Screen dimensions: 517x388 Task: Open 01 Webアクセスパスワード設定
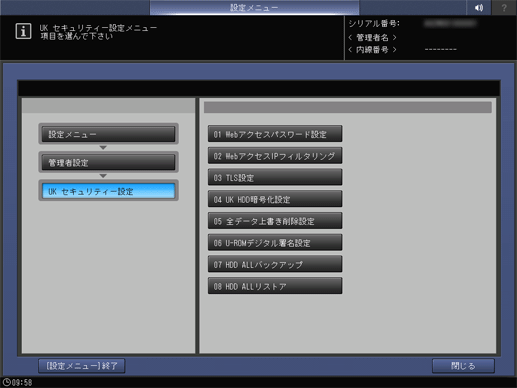(275, 134)
